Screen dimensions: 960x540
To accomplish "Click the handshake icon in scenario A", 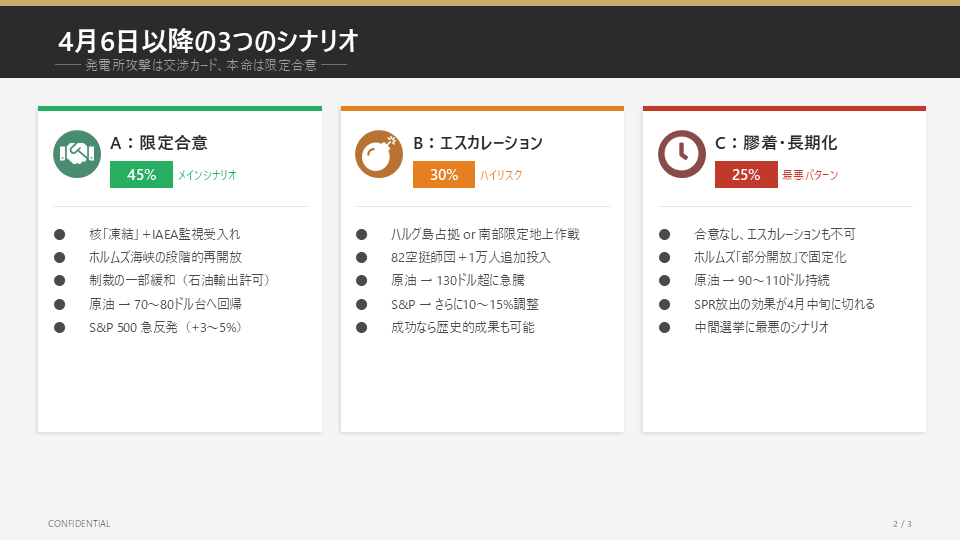I will (77, 155).
